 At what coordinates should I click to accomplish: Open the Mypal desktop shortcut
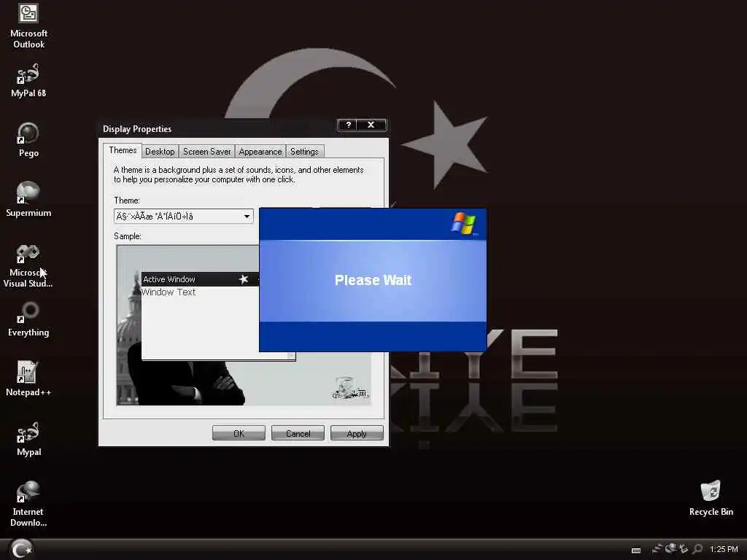(x=28, y=439)
